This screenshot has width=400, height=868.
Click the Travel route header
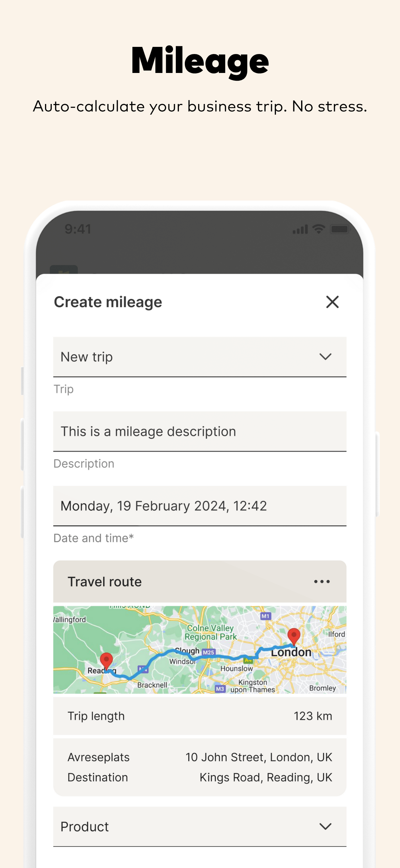click(200, 581)
